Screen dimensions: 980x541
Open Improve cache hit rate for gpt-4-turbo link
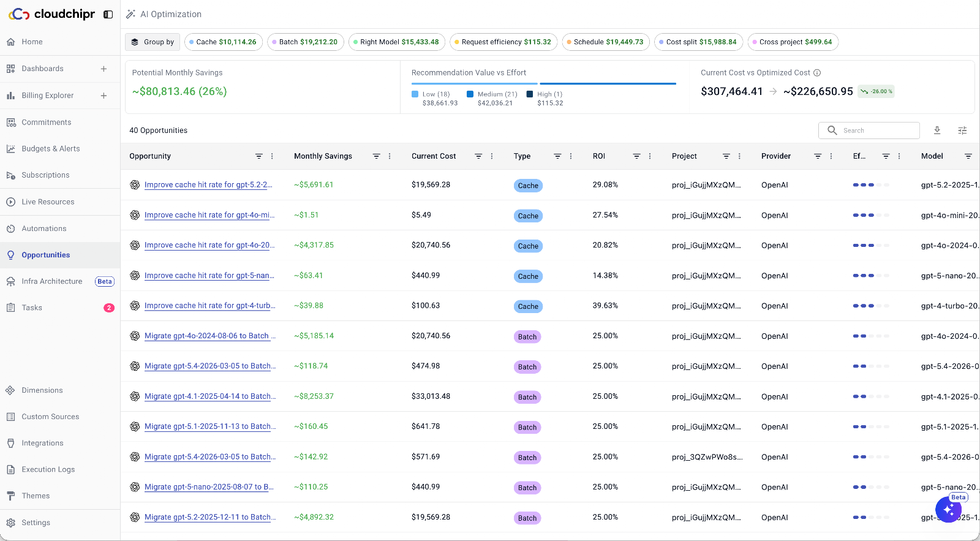[210, 306]
